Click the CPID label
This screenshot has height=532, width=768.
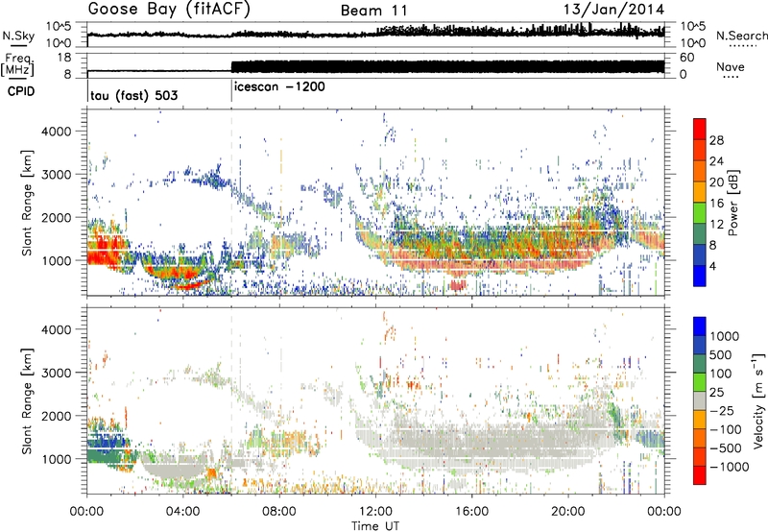21,91
